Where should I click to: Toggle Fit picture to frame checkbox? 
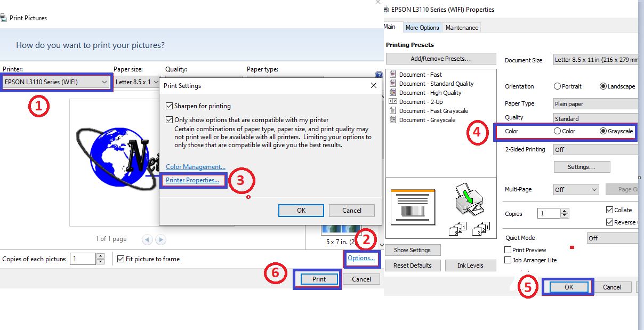(x=121, y=259)
